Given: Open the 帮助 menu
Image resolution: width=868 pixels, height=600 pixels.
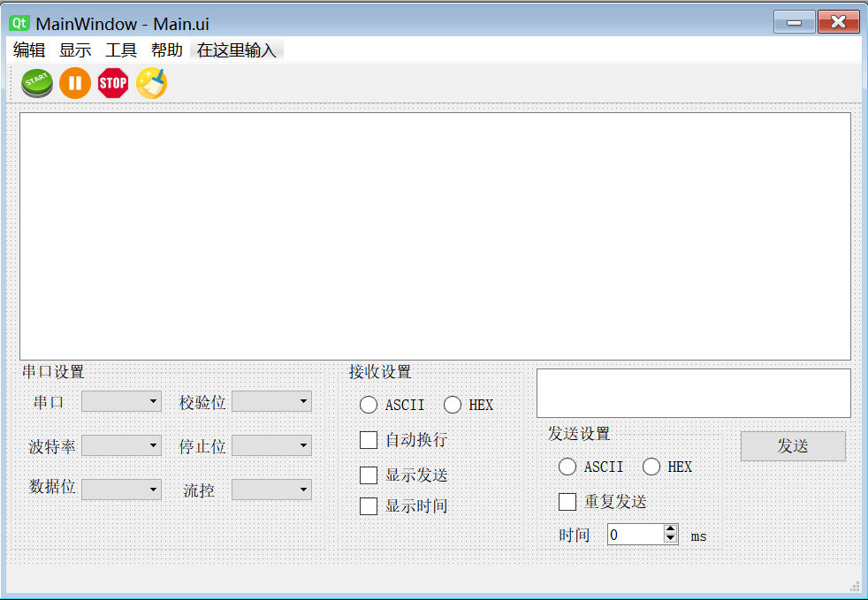Looking at the screenshot, I should (x=165, y=49).
